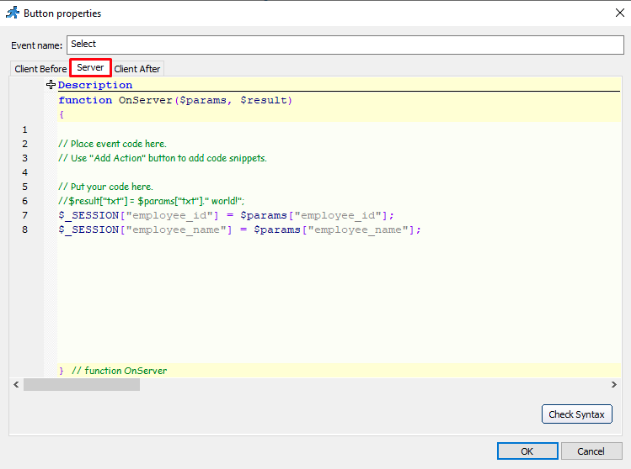Switch to the Client Before tab
Image resolution: width=631 pixels, height=469 pixels.
(x=40, y=69)
